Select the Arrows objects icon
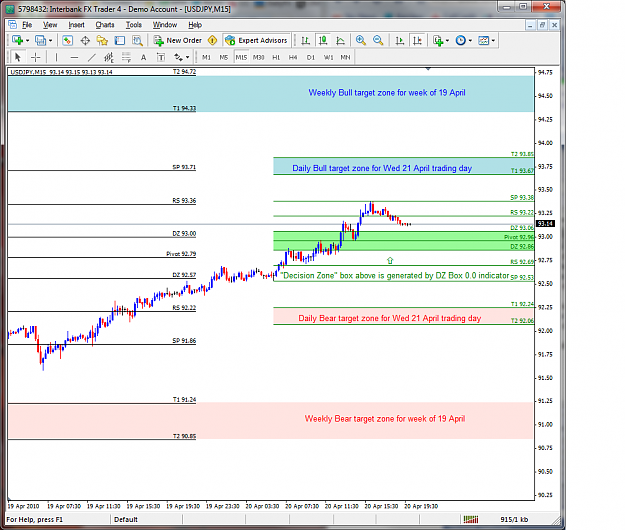Image resolution: width=625 pixels, height=530 pixels. 178,57
